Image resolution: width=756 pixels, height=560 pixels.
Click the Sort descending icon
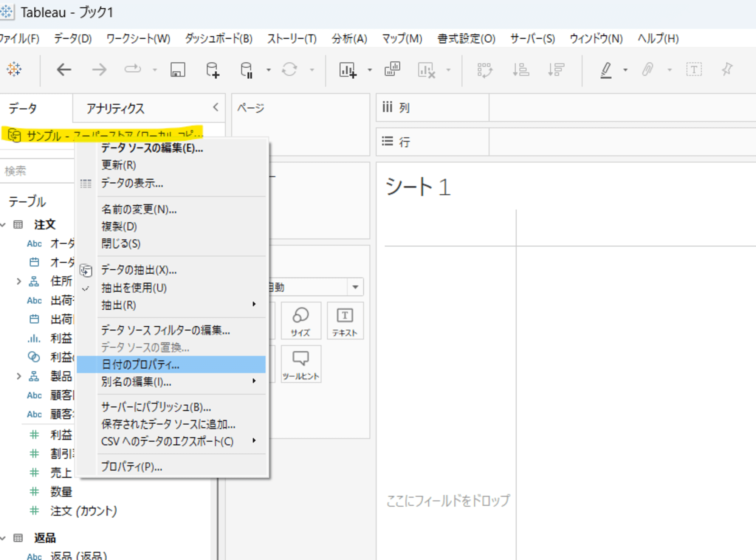pyautogui.click(x=556, y=70)
